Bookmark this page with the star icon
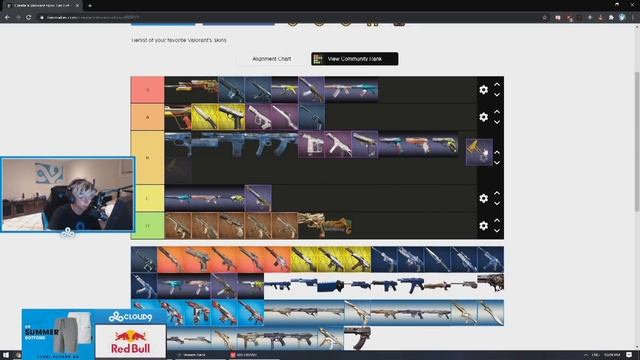Image resolution: width=640 pixels, height=360 pixels. coord(544,18)
